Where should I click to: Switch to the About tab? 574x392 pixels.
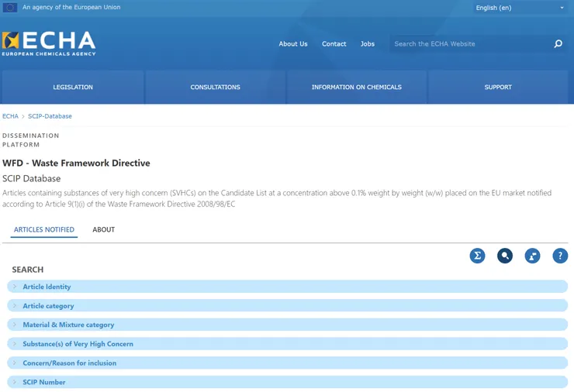103,230
